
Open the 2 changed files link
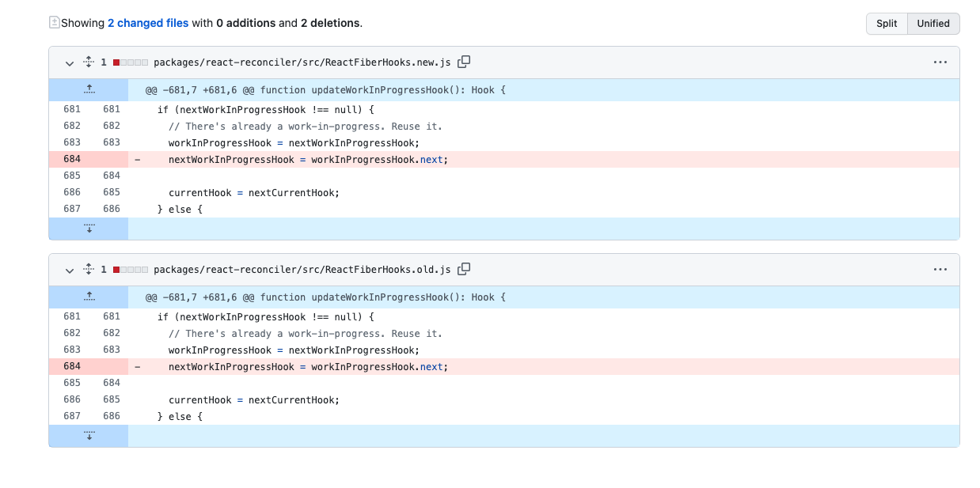coord(148,23)
